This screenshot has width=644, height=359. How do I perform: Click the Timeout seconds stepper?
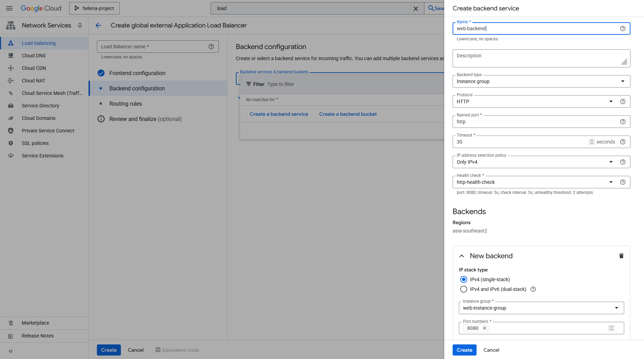(592, 142)
